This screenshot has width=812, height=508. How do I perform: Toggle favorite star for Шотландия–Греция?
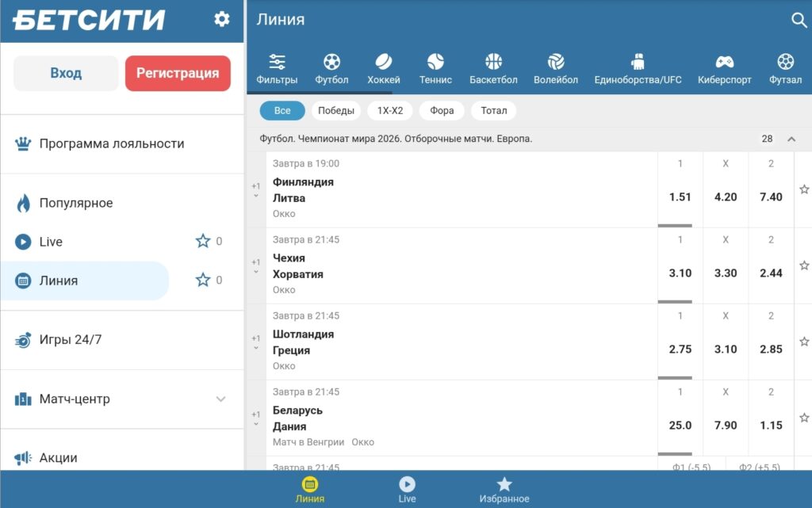[803, 342]
